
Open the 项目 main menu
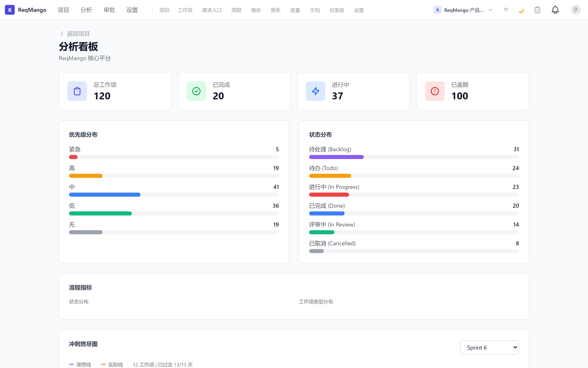click(63, 10)
